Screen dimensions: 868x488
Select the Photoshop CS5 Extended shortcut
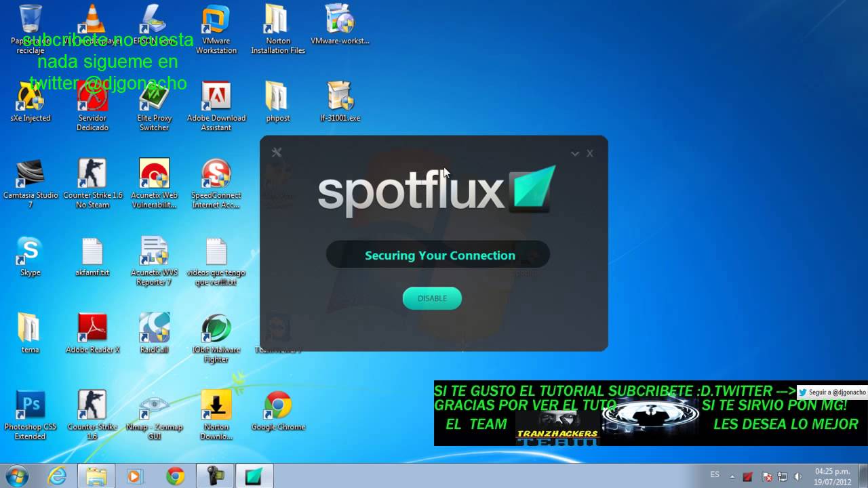point(31,415)
